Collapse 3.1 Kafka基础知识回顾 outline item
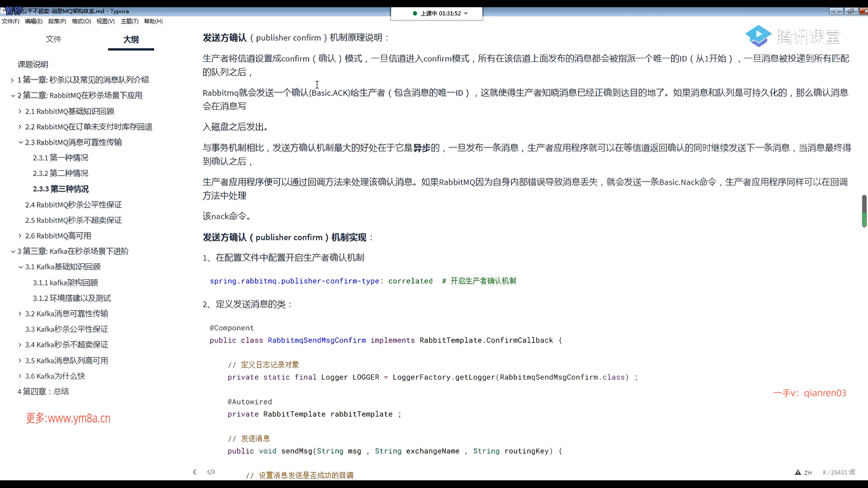This screenshot has height=488, width=868. tap(20, 267)
